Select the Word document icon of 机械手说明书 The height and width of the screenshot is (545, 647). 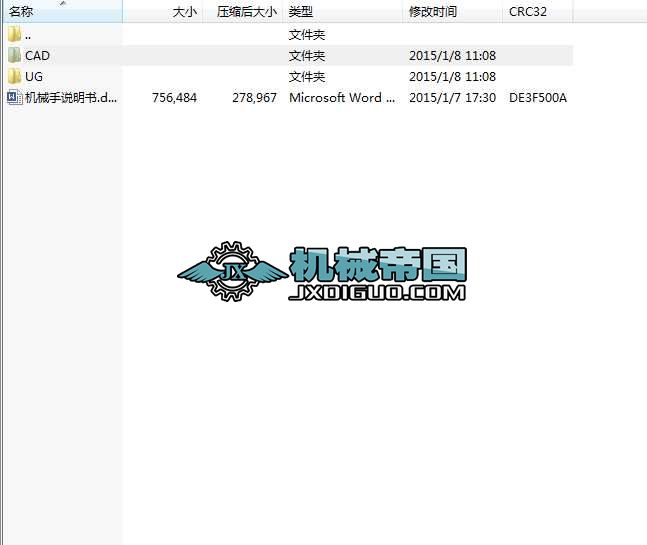[15, 97]
